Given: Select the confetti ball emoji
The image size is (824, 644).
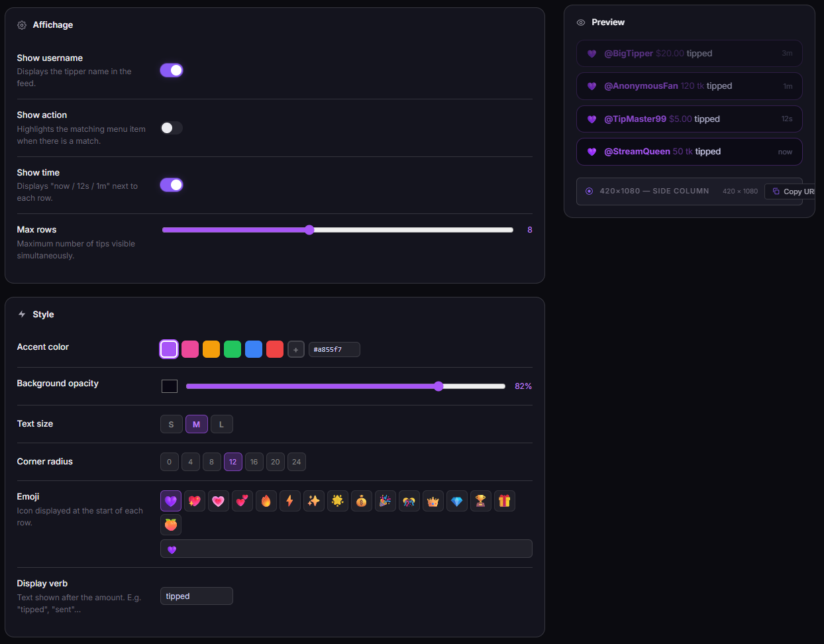Looking at the screenshot, I should (x=409, y=501).
